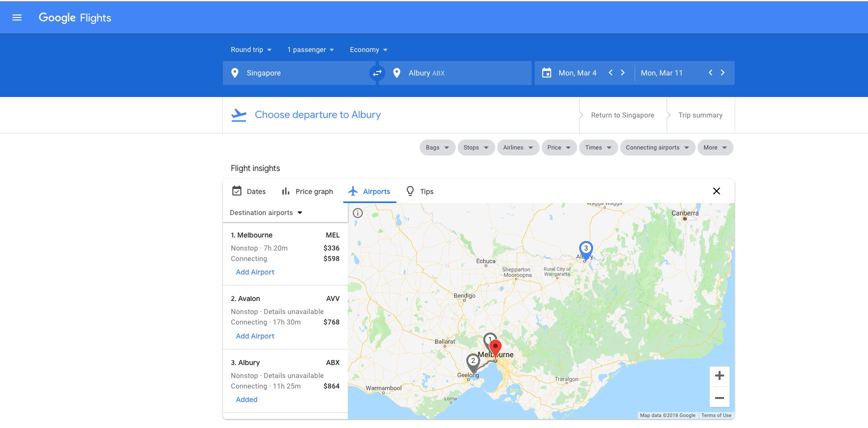The height and width of the screenshot is (428, 868).
Task: Select the Return to Singapore step
Action: [623, 115]
